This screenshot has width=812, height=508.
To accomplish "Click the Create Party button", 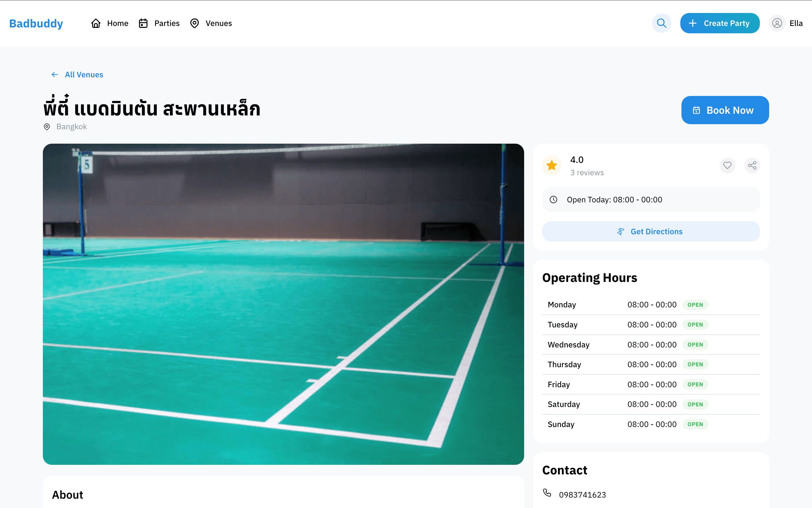I will [x=720, y=23].
